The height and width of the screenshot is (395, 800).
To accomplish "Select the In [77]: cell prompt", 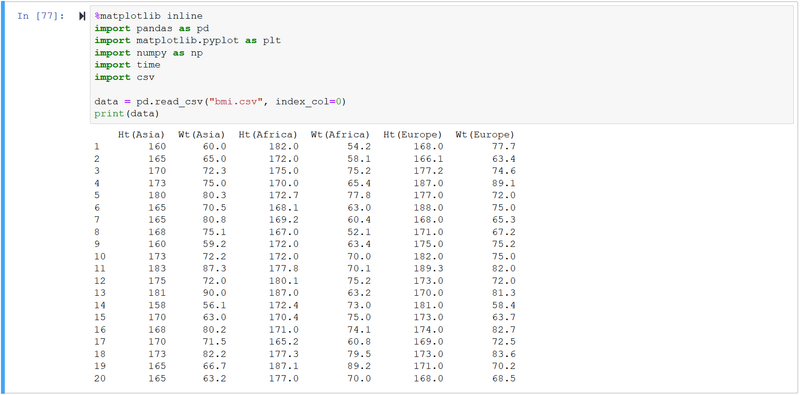I will click(x=41, y=16).
